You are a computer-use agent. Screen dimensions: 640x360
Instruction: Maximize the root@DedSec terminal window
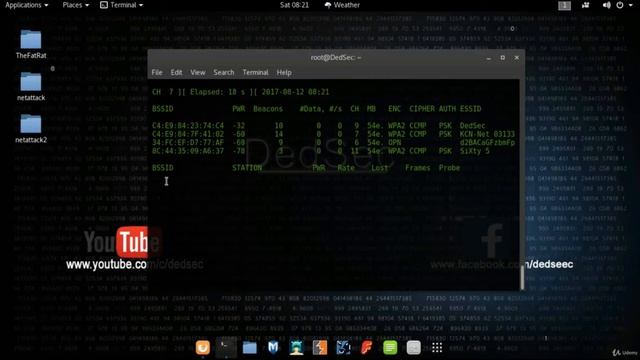pos(502,58)
